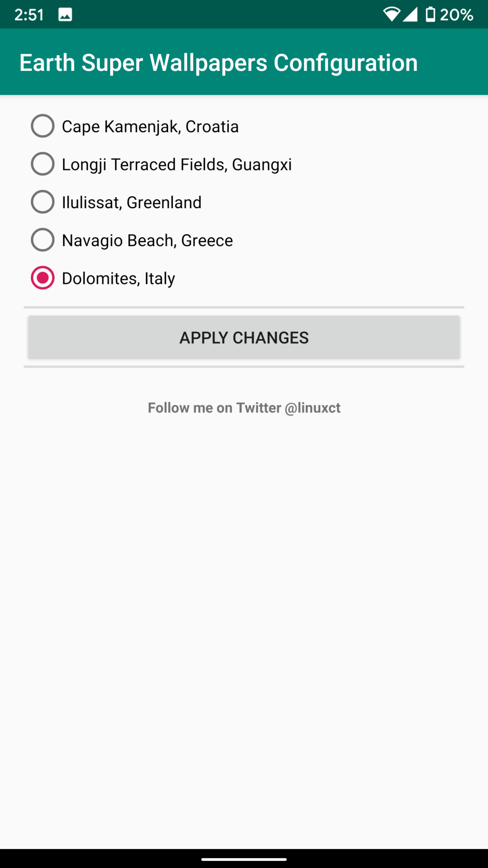Tap the "Longji Terraced Fields, Guangxi" label text

177,164
